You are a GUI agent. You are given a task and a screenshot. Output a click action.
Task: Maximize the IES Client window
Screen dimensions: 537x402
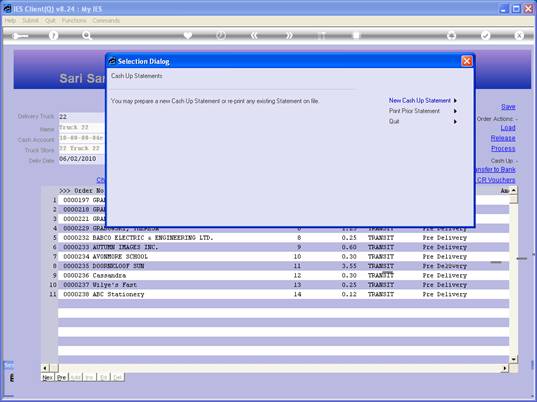click(516, 9)
